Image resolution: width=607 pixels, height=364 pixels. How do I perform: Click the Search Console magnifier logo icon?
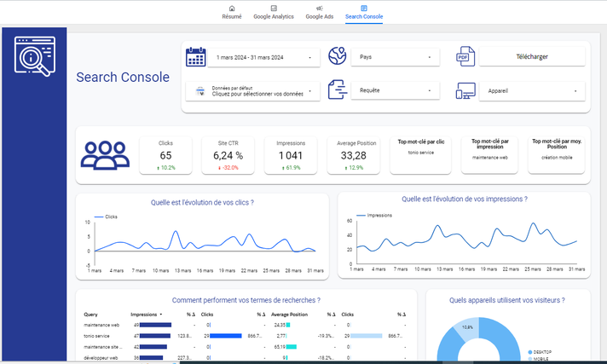[x=35, y=56]
